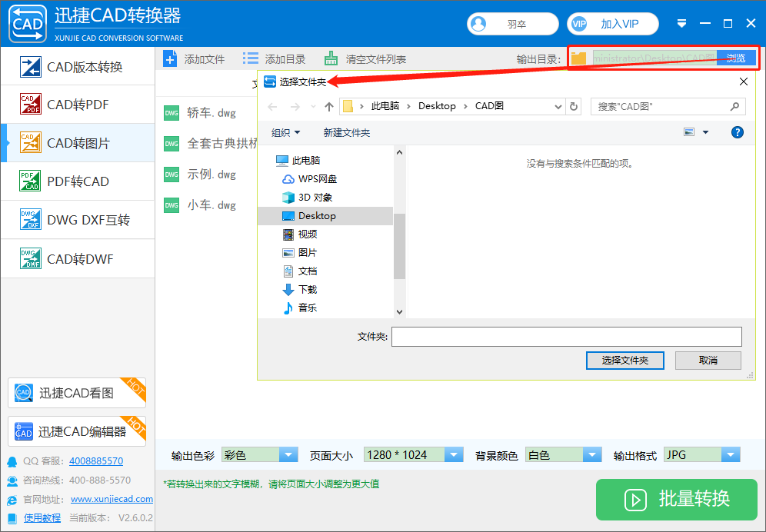Image resolution: width=766 pixels, height=532 pixels.
Task: Click DWG icon of 全套古典拱桥 file
Action: (x=172, y=144)
